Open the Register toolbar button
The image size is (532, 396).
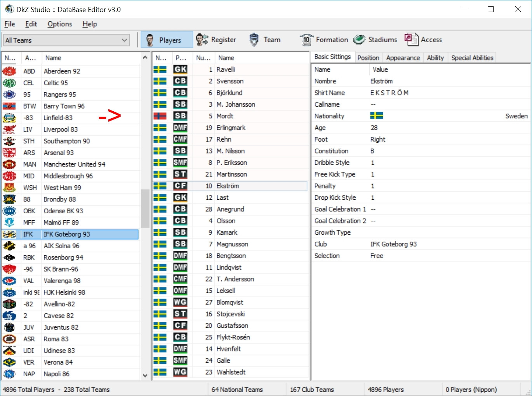tap(216, 40)
